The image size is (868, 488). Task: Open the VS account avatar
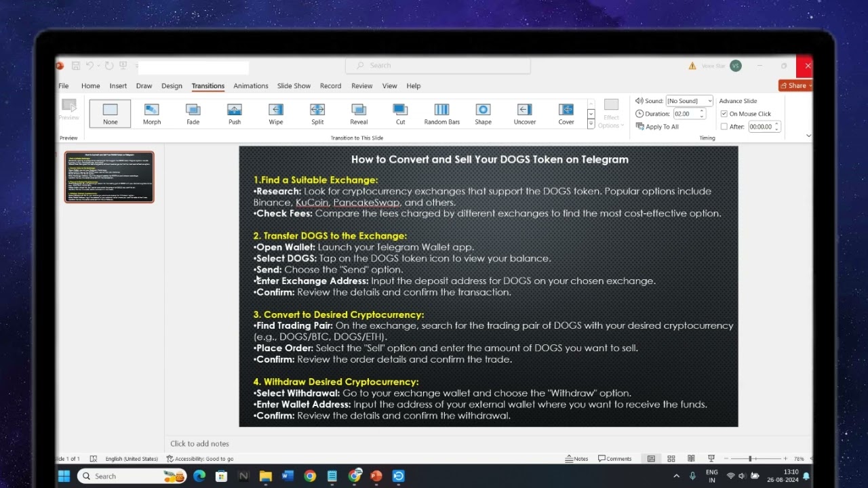(x=736, y=66)
